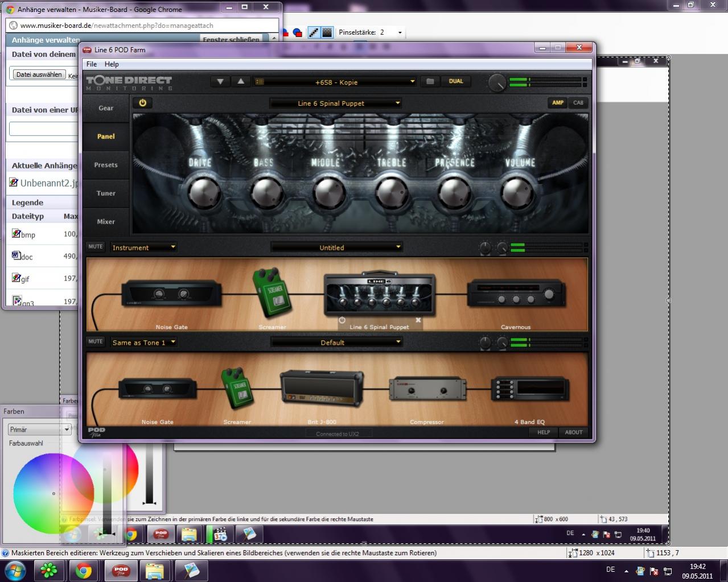Open the File menu in POD Farm
The width and height of the screenshot is (728, 582).
click(92, 64)
